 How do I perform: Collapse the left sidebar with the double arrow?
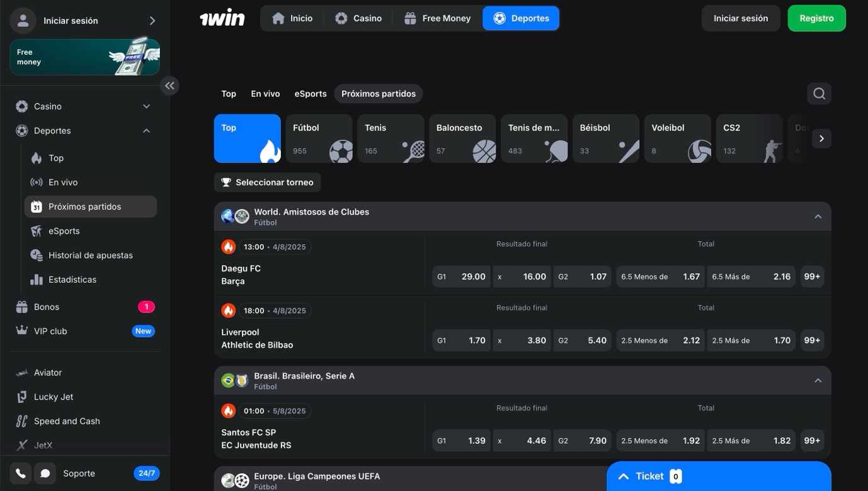pyautogui.click(x=169, y=84)
